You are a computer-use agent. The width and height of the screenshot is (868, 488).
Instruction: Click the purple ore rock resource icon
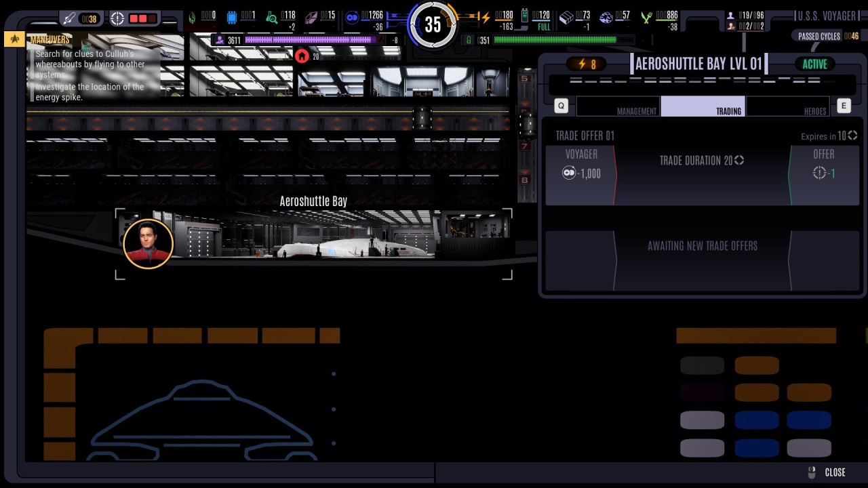point(606,18)
